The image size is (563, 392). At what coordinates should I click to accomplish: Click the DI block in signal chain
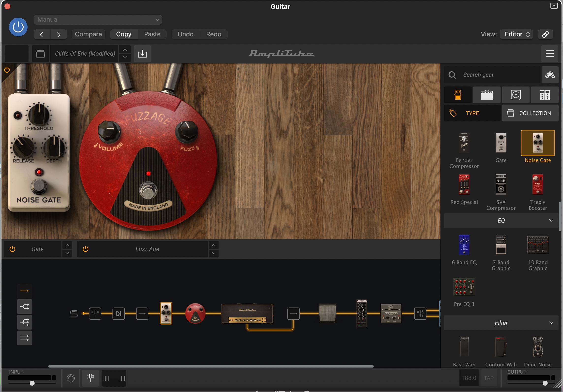point(119,314)
